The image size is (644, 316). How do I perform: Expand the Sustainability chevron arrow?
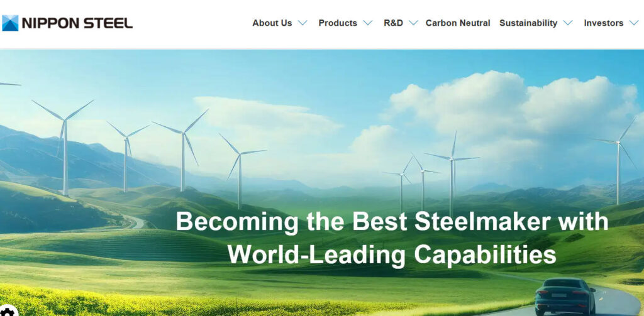[x=568, y=23]
